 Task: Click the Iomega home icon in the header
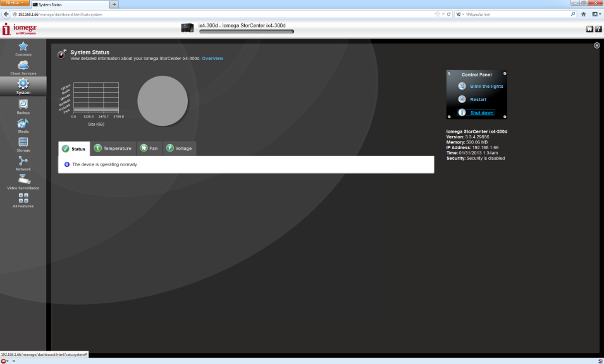tap(589, 29)
